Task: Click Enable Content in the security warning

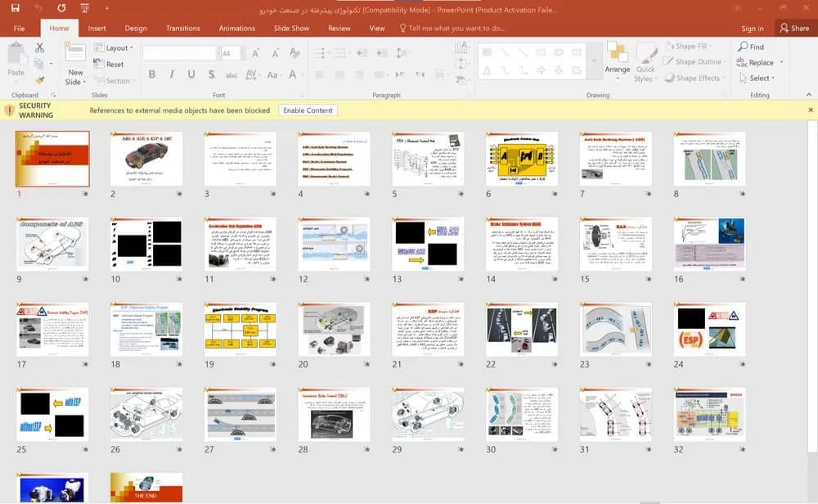Action: coord(308,110)
